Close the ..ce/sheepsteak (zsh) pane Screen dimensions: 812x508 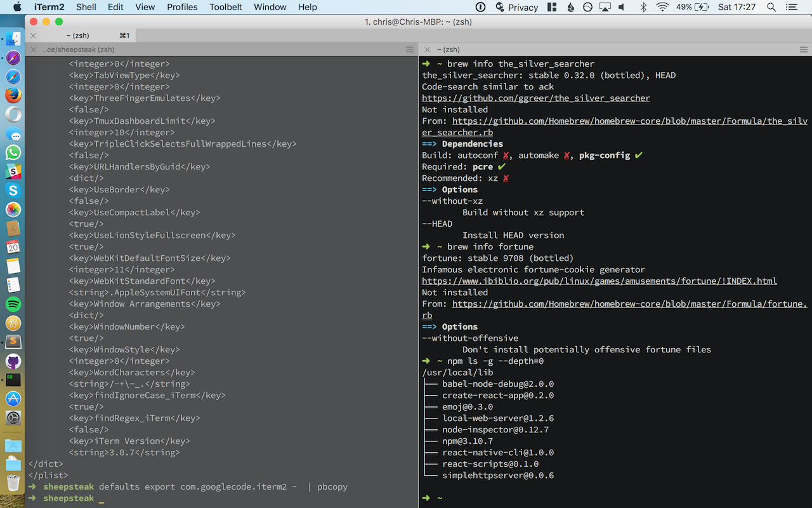(x=33, y=50)
